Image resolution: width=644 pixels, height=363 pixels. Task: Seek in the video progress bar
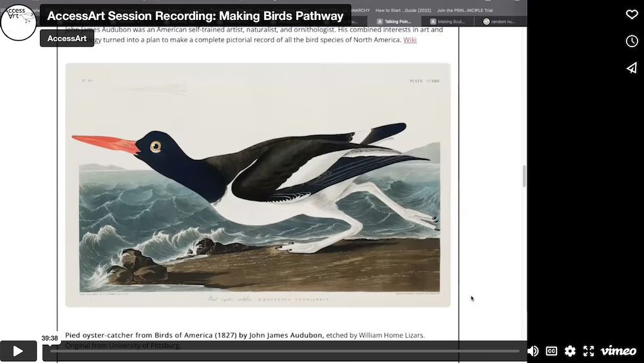tap(285, 351)
